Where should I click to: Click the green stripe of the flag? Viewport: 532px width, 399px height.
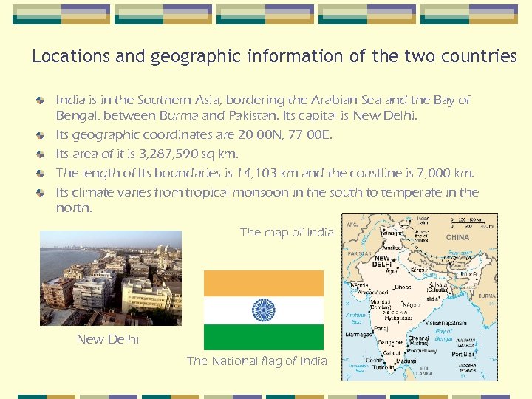(x=264, y=337)
